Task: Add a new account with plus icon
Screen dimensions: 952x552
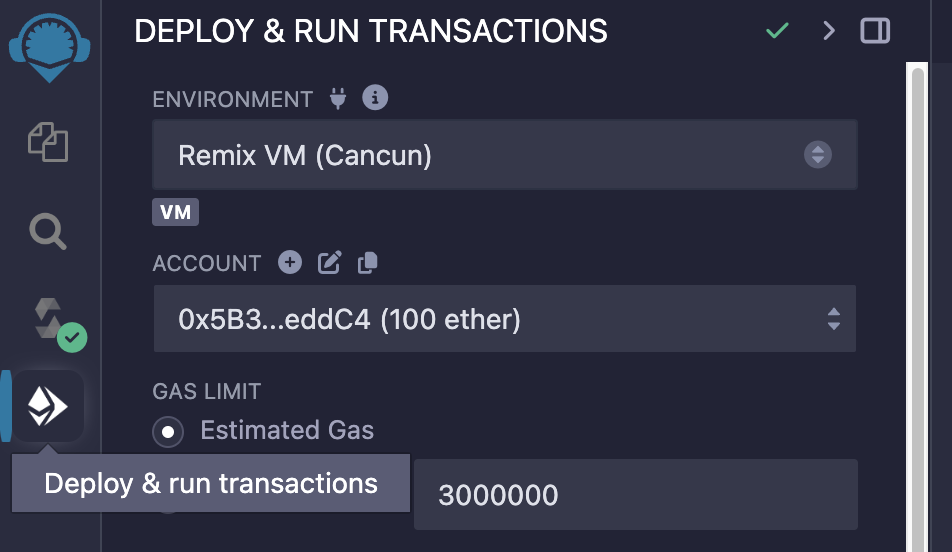Action: click(290, 263)
